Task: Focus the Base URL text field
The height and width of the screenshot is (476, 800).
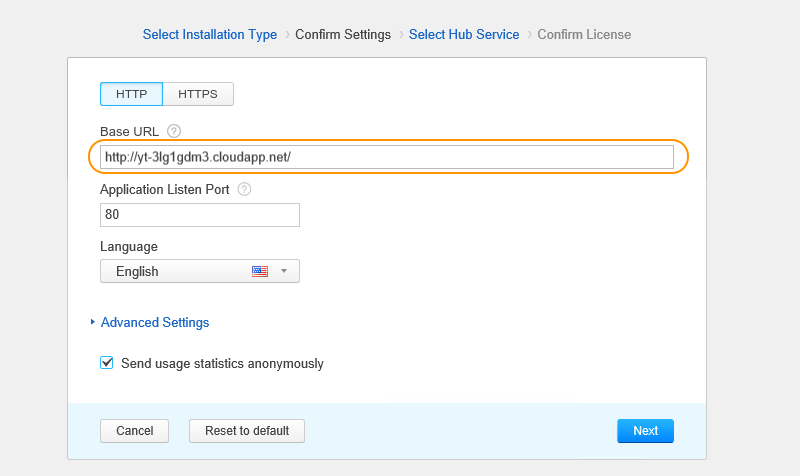Action: tap(386, 157)
